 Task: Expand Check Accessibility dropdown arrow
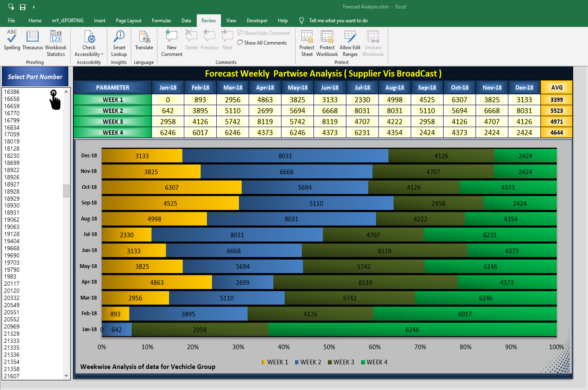click(x=102, y=54)
